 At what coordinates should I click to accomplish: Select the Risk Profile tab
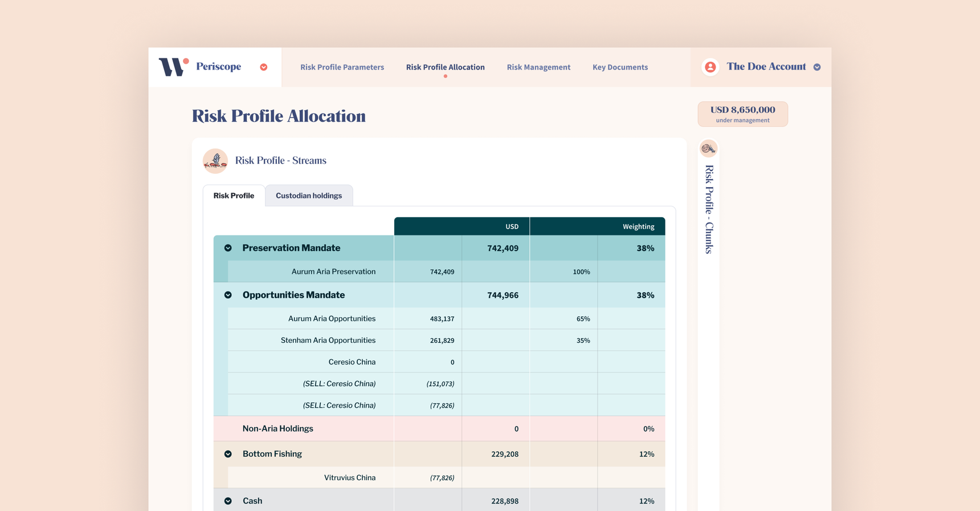pos(234,196)
